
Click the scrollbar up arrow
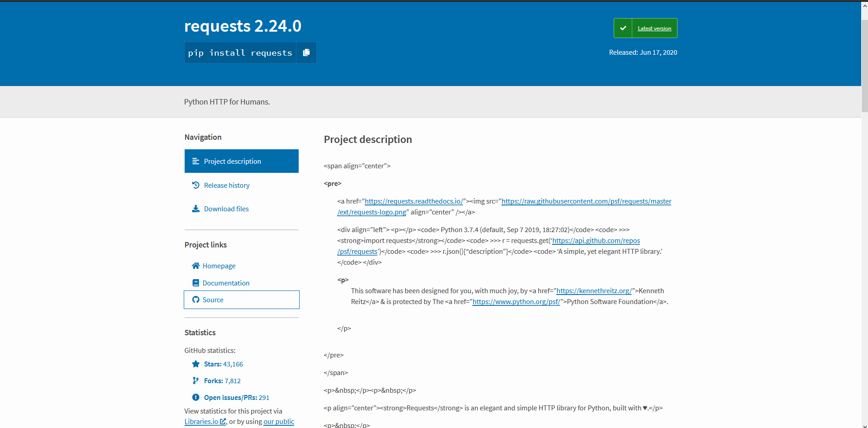(864, 5)
